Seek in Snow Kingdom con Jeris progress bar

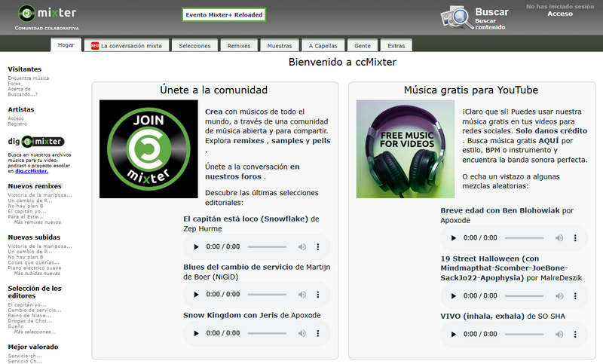[x=267, y=333]
